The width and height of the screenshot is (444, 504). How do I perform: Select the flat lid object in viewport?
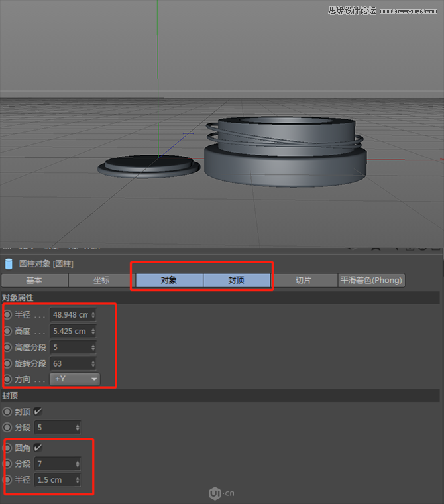[x=148, y=164]
